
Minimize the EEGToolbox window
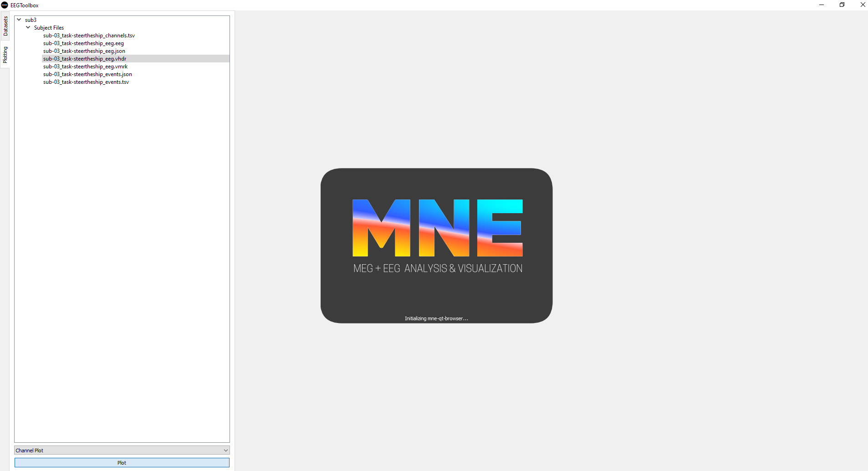click(x=822, y=5)
